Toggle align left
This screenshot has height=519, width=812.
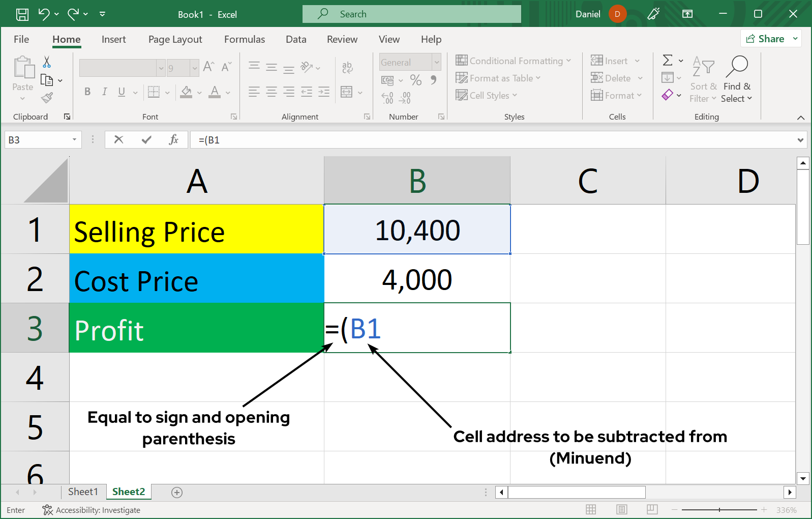254,92
